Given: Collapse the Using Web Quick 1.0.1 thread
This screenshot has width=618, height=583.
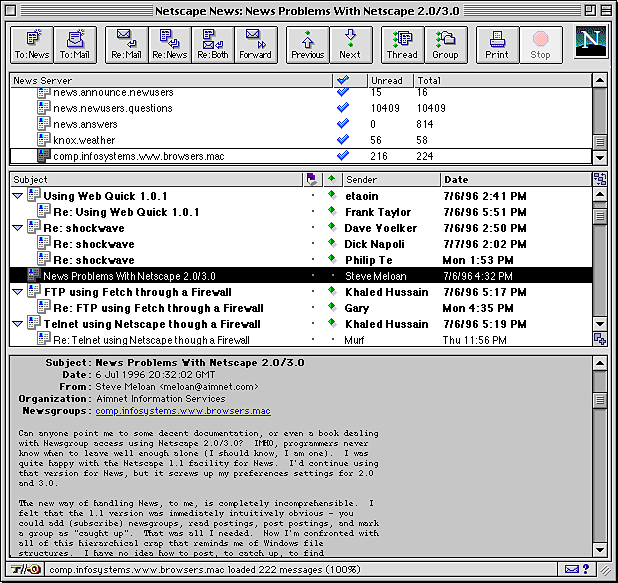Looking at the screenshot, I should click(x=17, y=197).
